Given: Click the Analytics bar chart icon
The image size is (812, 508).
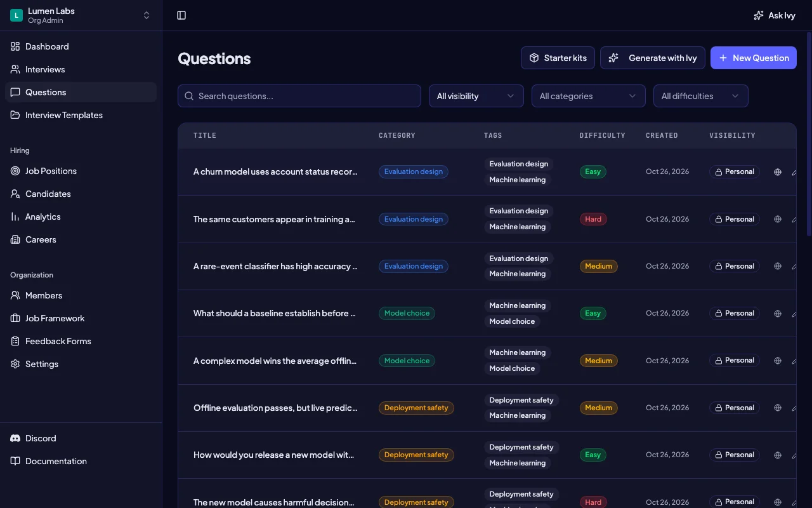Looking at the screenshot, I should click(15, 217).
